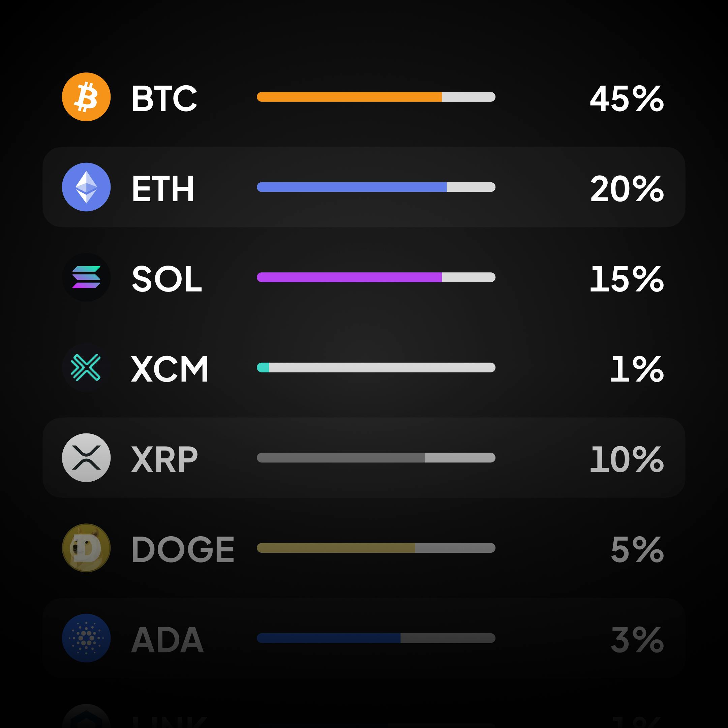Image resolution: width=728 pixels, height=728 pixels.
Task: Click the XCM 1% progress bar
Action: point(377,367)
